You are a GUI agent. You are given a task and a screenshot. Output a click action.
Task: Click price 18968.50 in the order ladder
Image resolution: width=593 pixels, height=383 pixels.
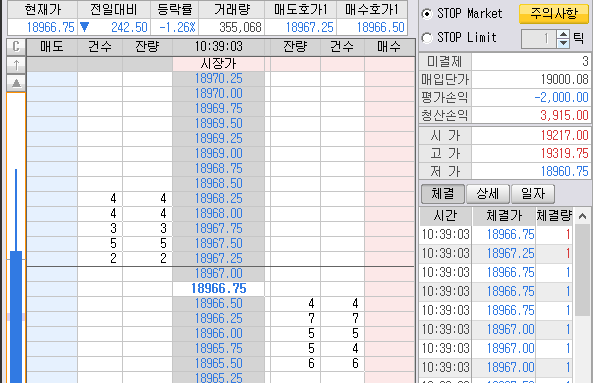coord(218,184)
